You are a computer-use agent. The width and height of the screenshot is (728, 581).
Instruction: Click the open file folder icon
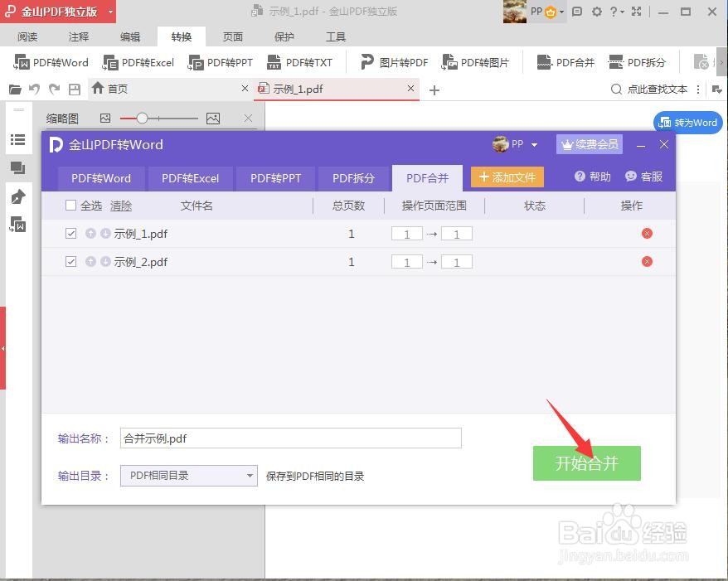[x=15, y=90]
